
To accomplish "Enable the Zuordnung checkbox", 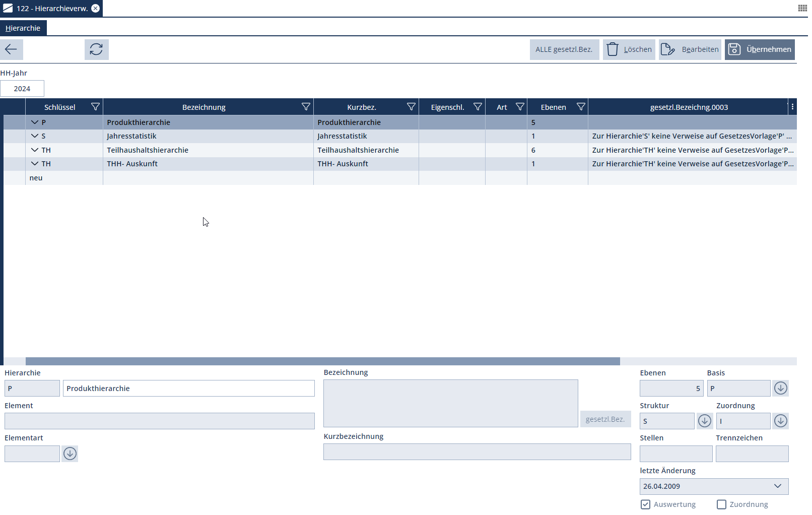I will pyautogui.click(x=721, y=504).
